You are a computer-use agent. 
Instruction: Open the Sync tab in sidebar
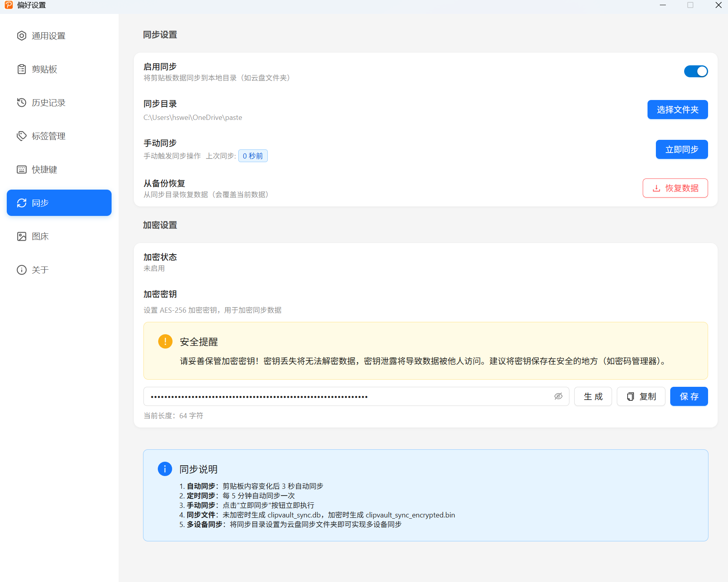(x=59, y=203)
